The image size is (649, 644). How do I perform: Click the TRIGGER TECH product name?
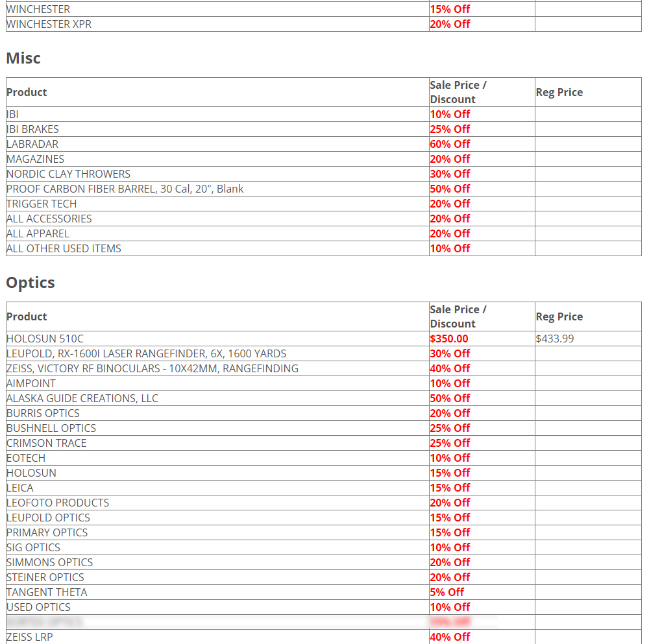[x=42, y=204]
